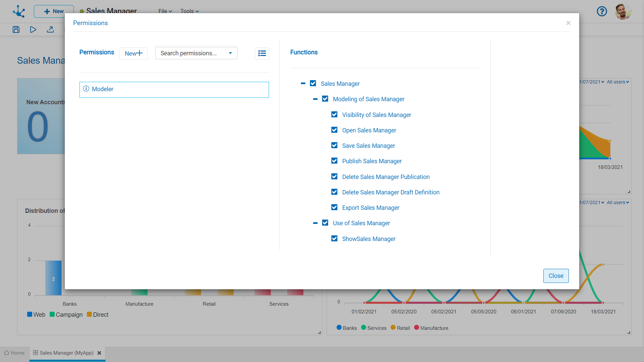The height and width of the screenshot is (362, 644).
Task: Collapse the Modeling of Sales Manager node
Action: pos(315,99)
